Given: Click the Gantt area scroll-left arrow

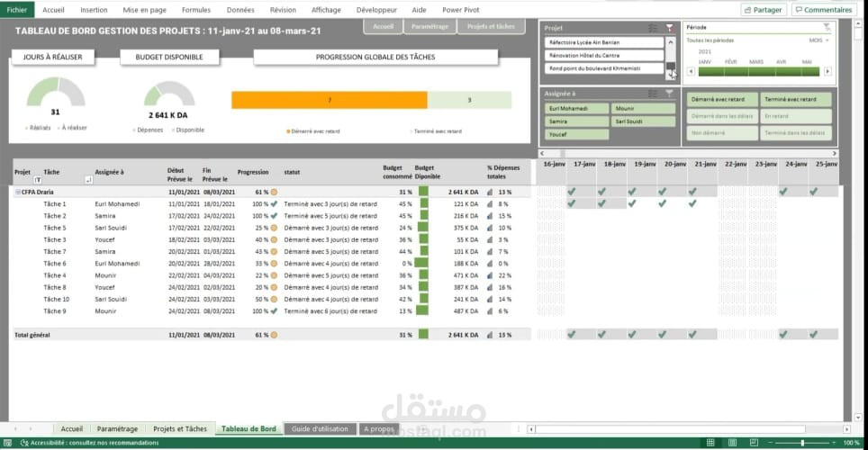Looking at the screenshot, I should coord(542,153).
